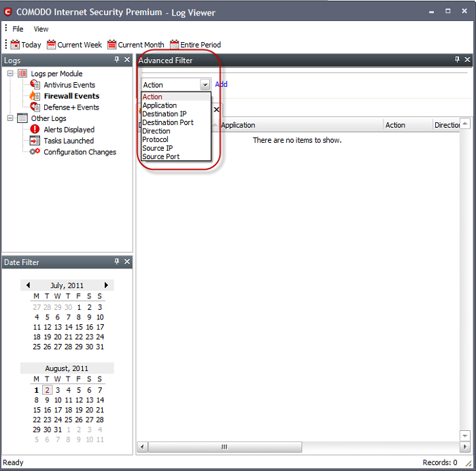Image resolution: width=476 pixels, height=471 pixels.
Task: Select Direction in dropdown list
Action: [x=175, y=131]
